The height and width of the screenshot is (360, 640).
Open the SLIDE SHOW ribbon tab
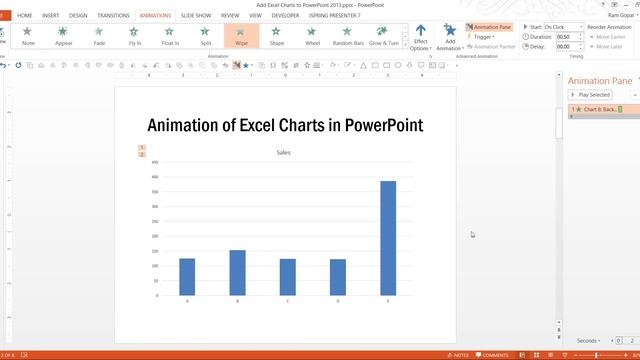[196, 16]
